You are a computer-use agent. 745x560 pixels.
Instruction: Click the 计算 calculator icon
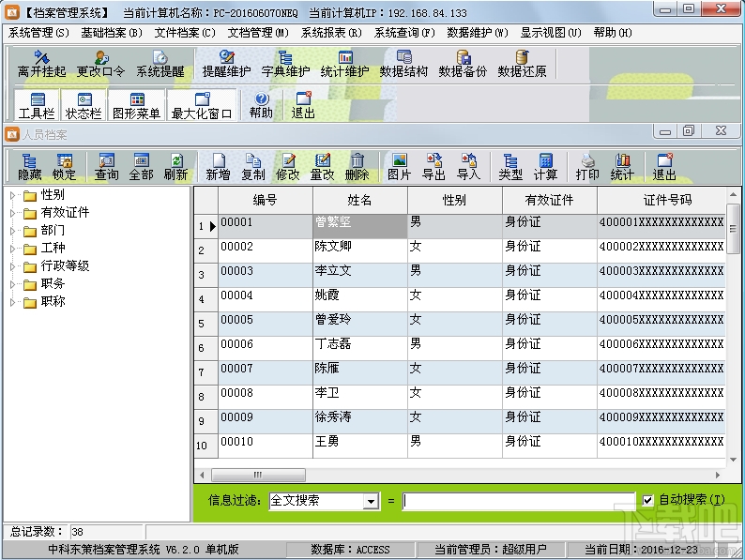pos(545,167)
